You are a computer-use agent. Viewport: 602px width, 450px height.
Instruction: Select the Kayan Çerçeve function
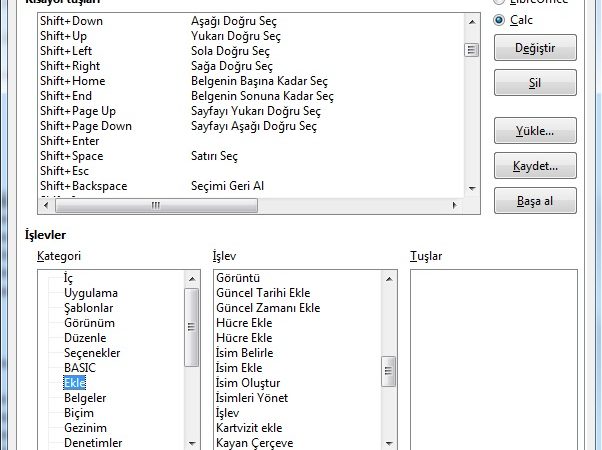(x=255, y=443)
